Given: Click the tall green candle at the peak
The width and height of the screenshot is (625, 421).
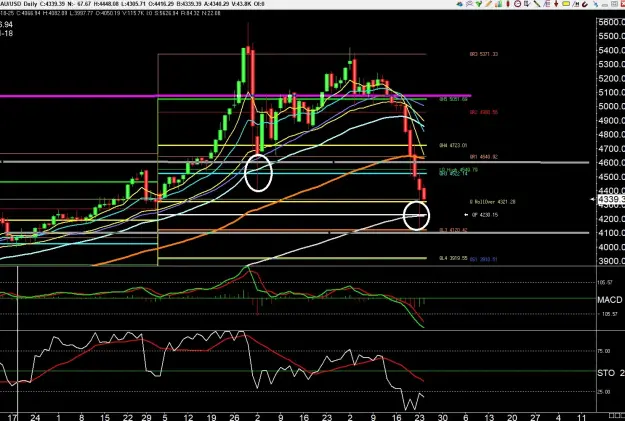Looking at the screenshot, I should [243, 64].
